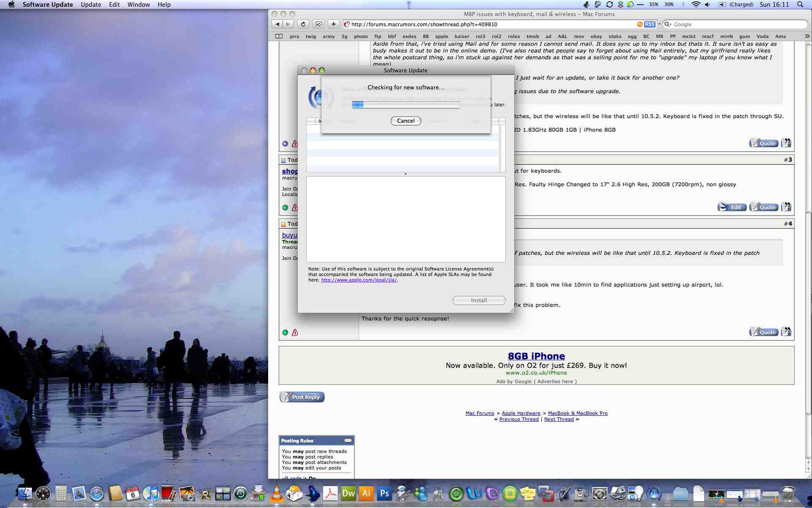The height and width of the screenshot is (508, 812).
Task: Open the Google search magnifier dropdown
Action: coord(668,24)
